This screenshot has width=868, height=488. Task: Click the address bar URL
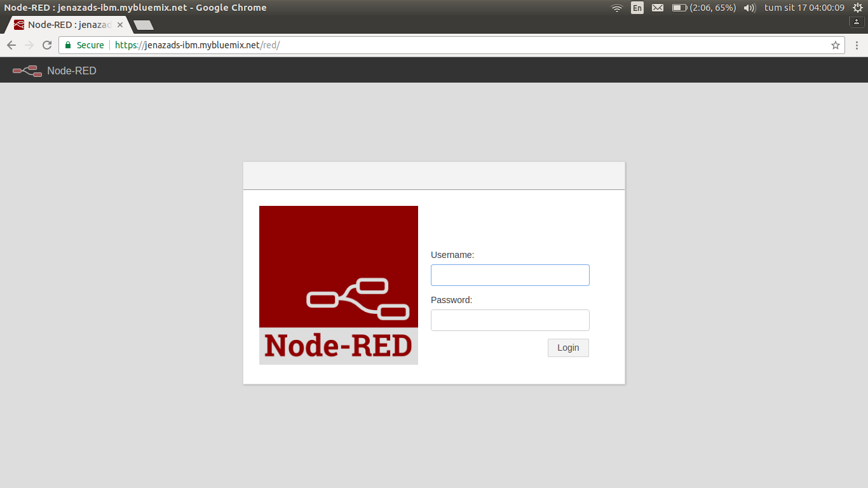click(198, 45)
